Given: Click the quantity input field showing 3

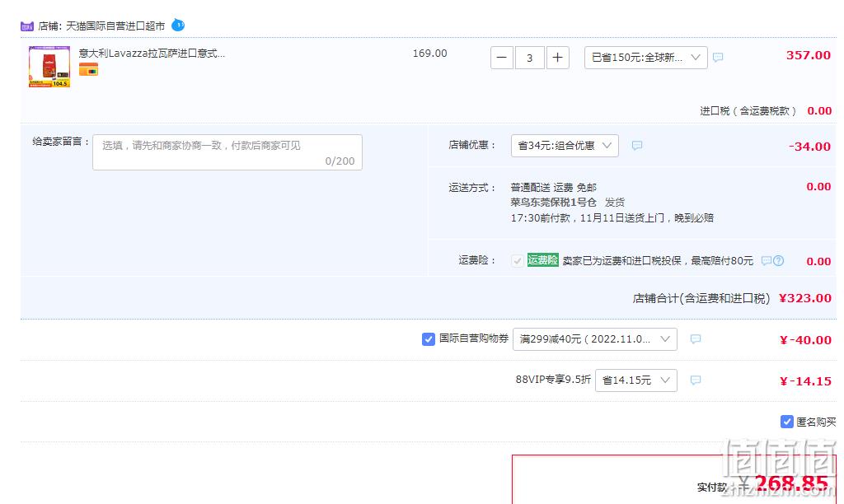Looking at the screenshot, I should pyautogui.click(x=530, y=58).
